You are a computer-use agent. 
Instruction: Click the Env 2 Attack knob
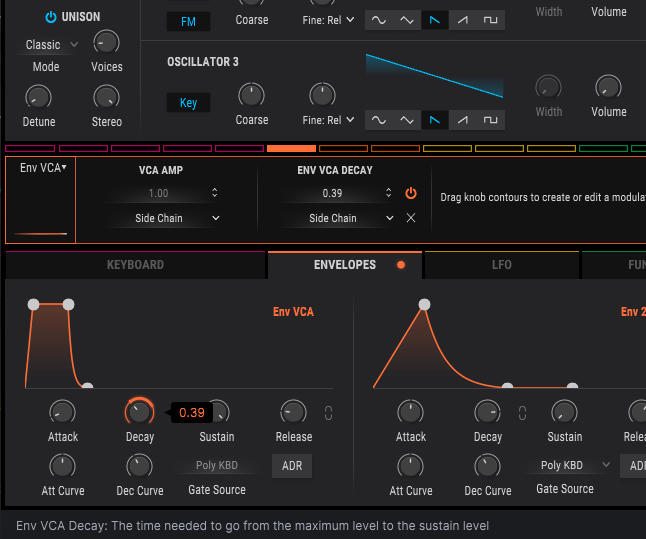[410, 412]
